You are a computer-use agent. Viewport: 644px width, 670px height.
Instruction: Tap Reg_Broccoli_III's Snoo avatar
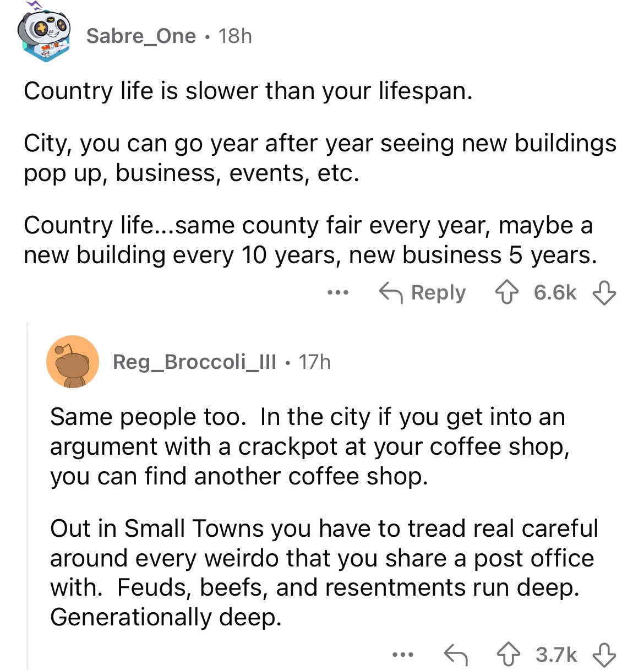72,362
